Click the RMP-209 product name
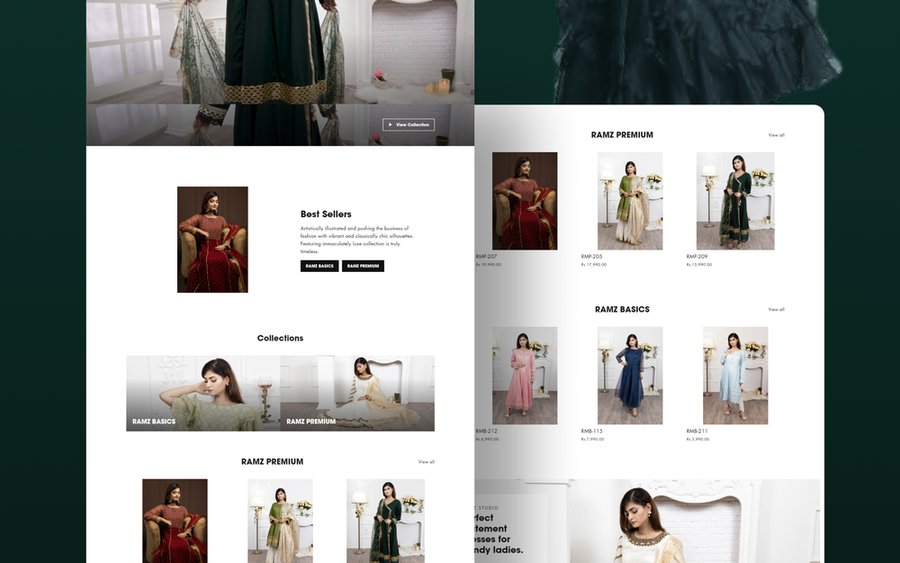The width and height of the screenshot is (900, 563). [x=697, y=257]
